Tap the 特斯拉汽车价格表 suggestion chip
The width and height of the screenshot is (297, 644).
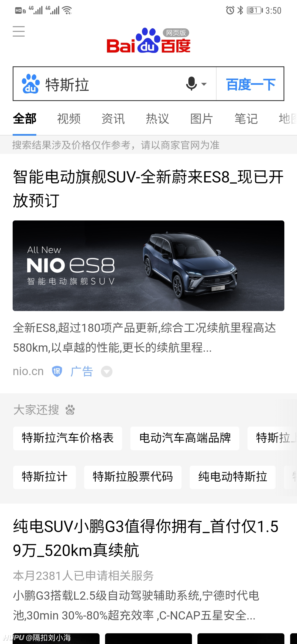point(68,438)
